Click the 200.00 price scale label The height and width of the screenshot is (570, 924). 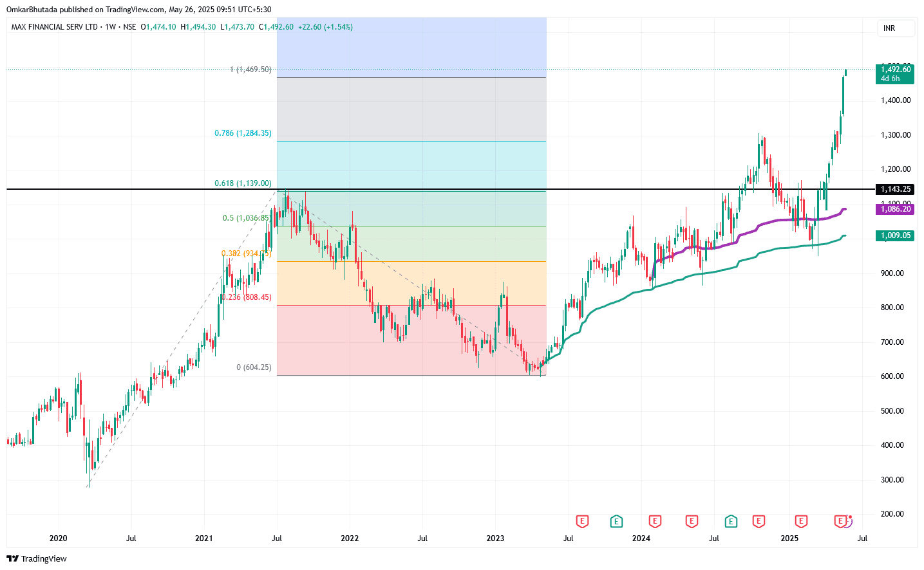click(x=892, y=514)
